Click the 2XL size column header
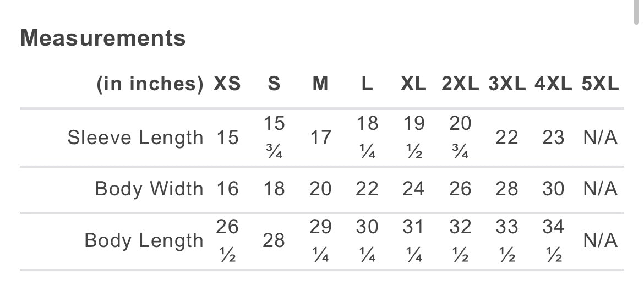The image size is (644, 285). click(x=460, y=84)
